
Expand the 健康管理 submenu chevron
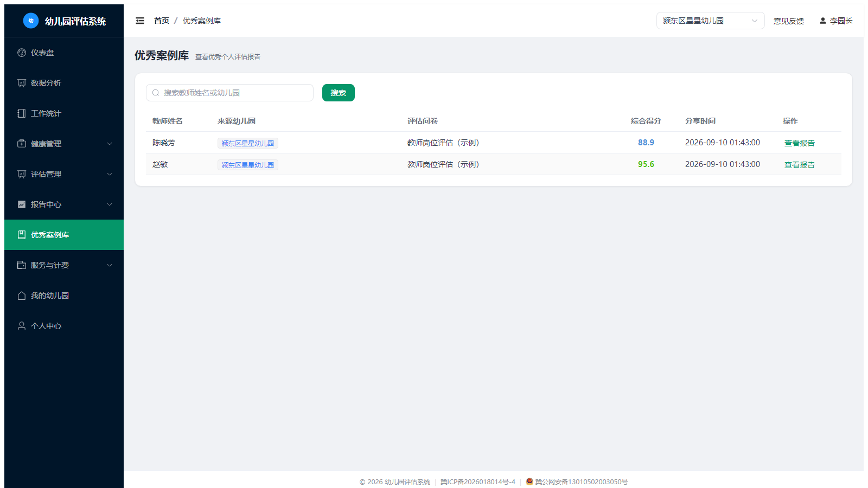pyautogui.click(x=110, y=144)
